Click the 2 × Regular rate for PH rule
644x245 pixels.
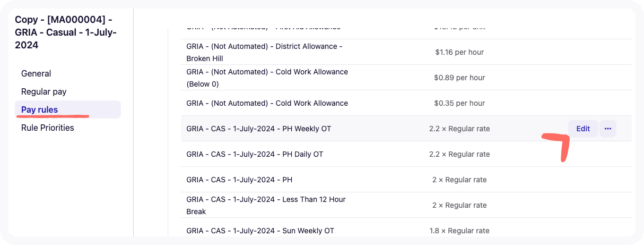(x=459, y=180)
